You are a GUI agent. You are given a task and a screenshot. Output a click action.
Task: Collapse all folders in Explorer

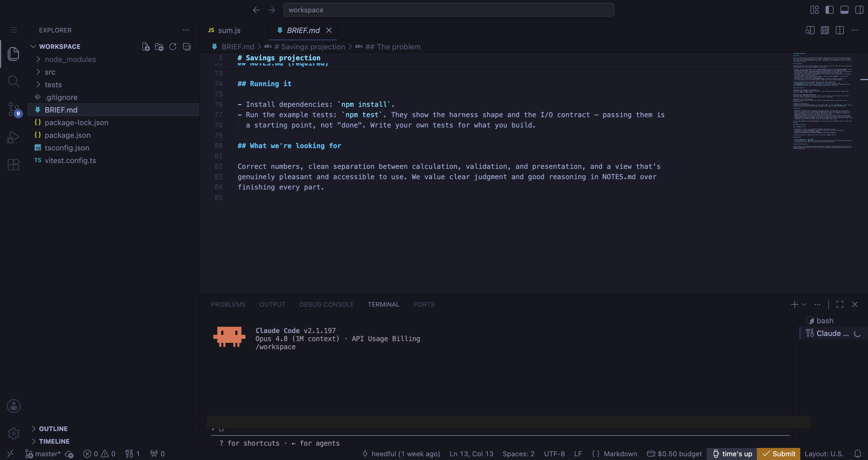pyautogui.click(x=187, y=47)
